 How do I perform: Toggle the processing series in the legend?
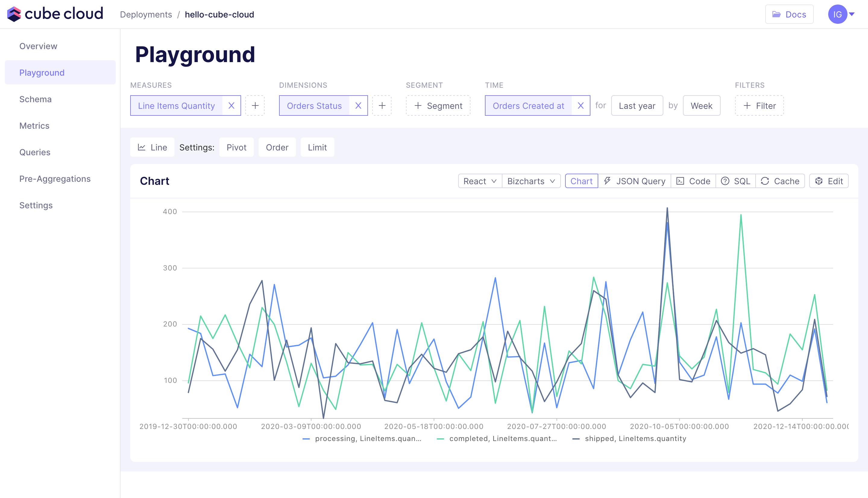(362, 439)
